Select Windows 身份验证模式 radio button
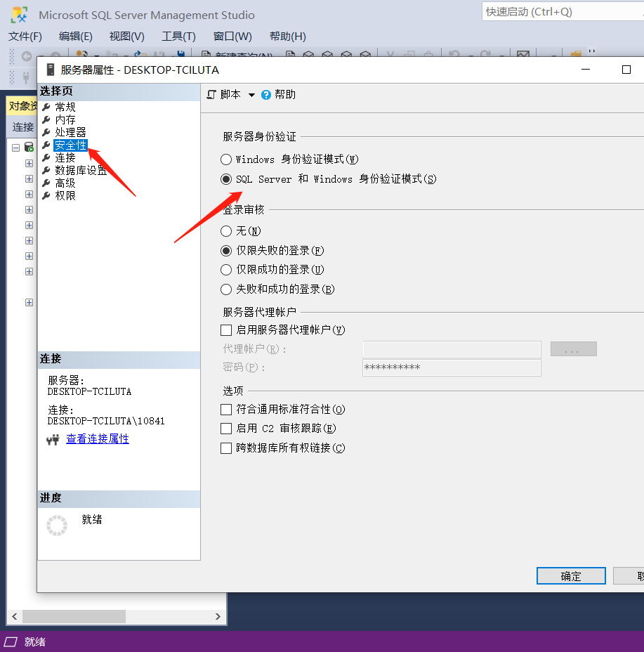Viewport: 644px width, 652px height. (x=225, y=159)
